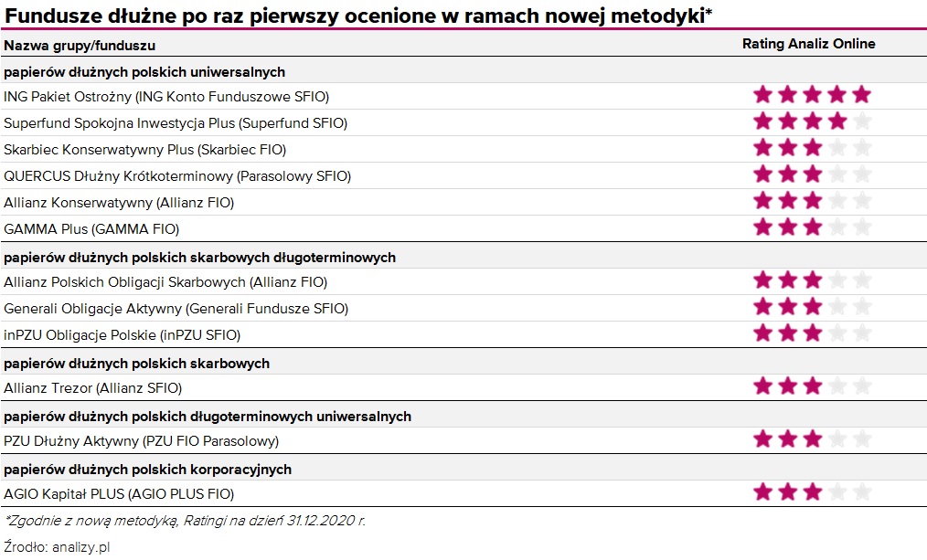Click the star rating for Generali Obligacje Aktywny

click(813, 307)
